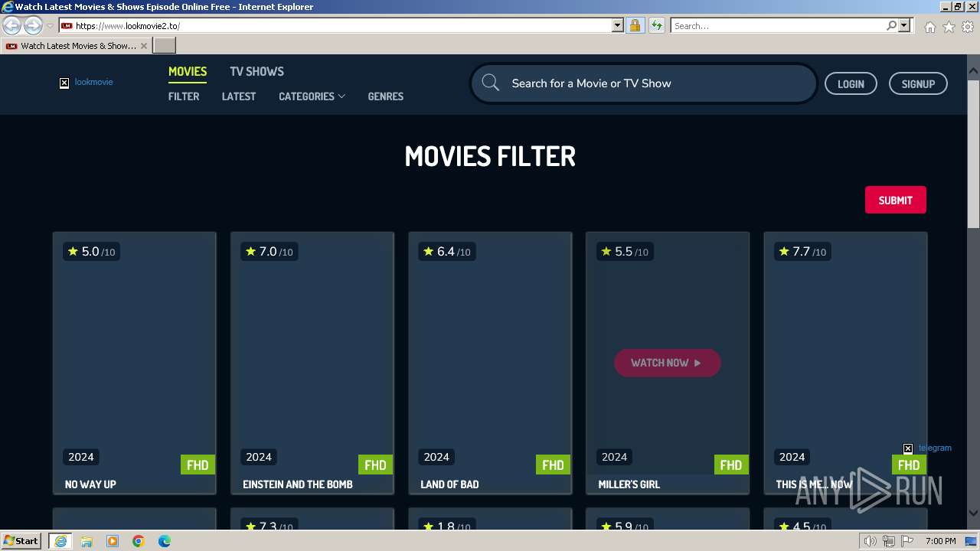Click the 7.0/10 rating star badge
Viewport: 980px width, 551px height.
click(269, 251)
